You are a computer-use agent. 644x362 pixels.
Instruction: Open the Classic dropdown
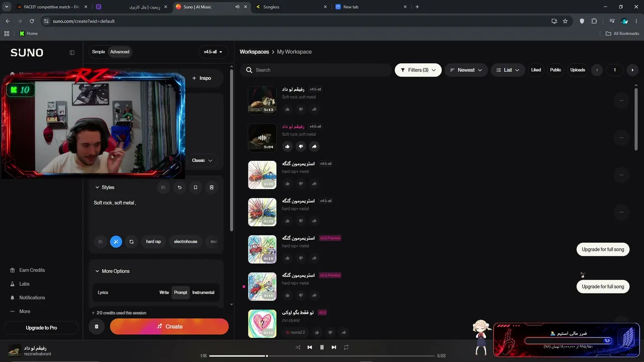tap(202, 160)
